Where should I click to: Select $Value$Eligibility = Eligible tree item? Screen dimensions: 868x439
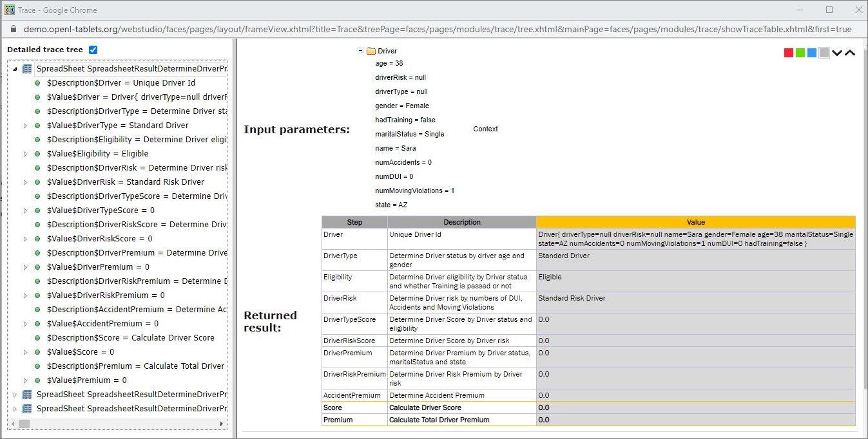click(98, 154)
